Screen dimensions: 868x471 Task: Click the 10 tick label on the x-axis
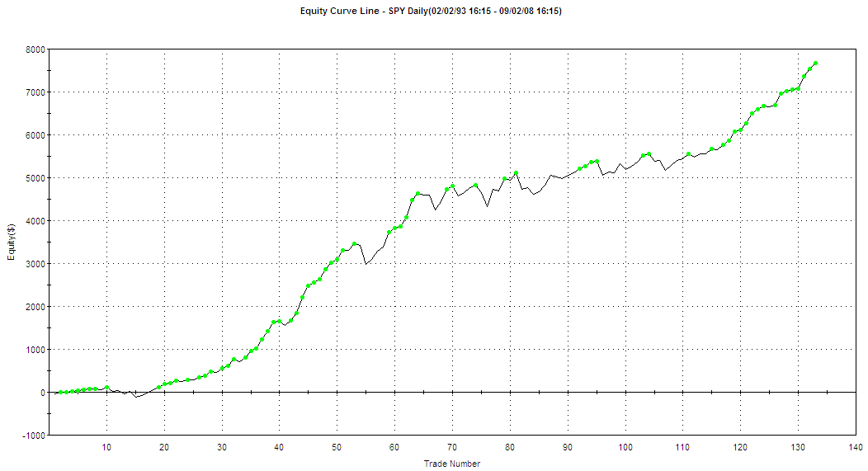106,447
